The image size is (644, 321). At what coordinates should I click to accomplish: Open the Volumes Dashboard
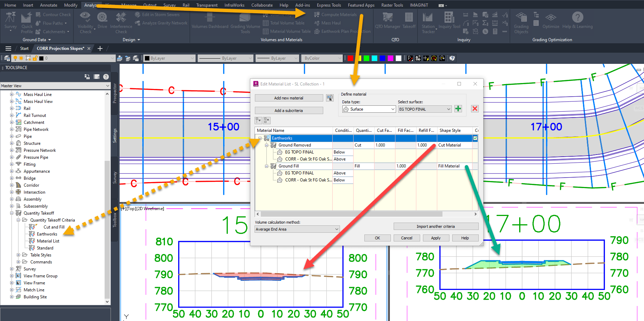(210, 20)
